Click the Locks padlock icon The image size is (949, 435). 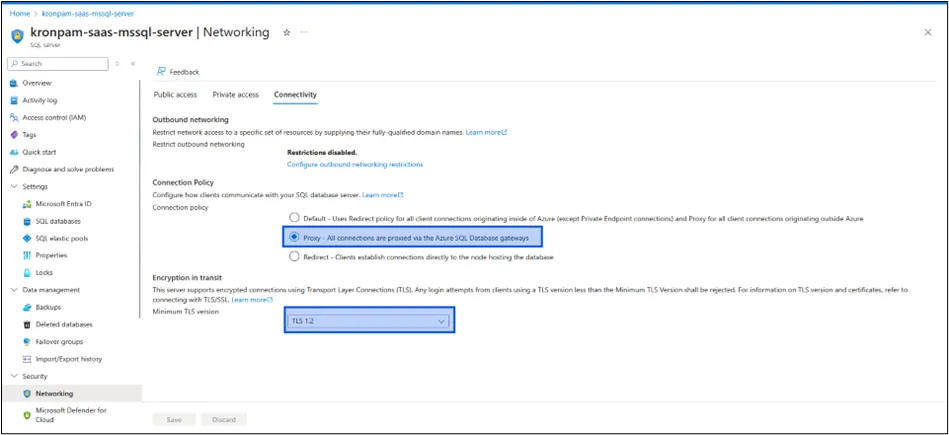click(27, 273)
